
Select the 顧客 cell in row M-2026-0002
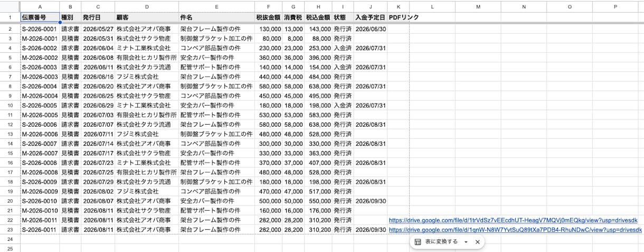[x=147, y=58]
